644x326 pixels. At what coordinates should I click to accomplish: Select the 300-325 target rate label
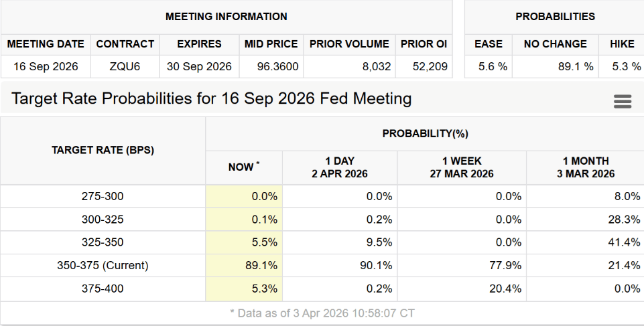103,220
